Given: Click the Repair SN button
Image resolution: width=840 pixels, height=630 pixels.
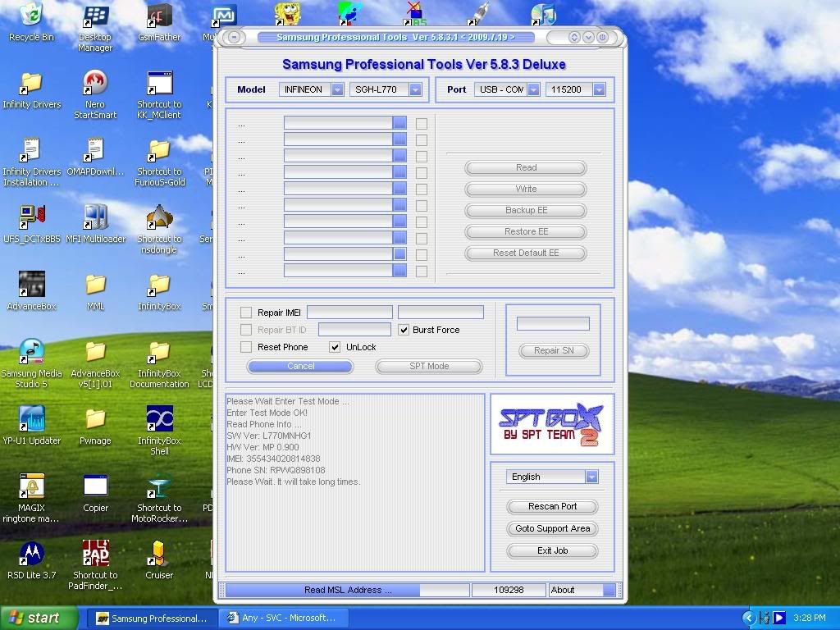Looking at the screenshot, I should 554,350.
